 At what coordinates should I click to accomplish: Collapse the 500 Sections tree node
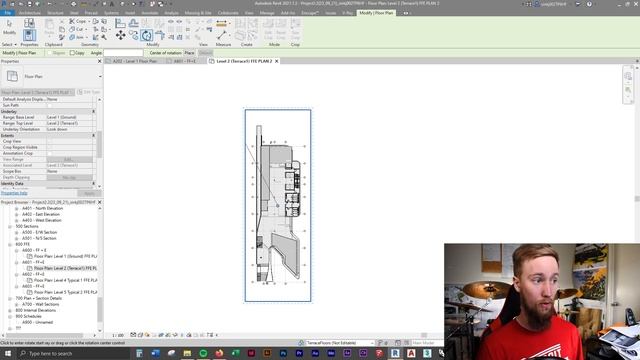(x=10, y=226)
